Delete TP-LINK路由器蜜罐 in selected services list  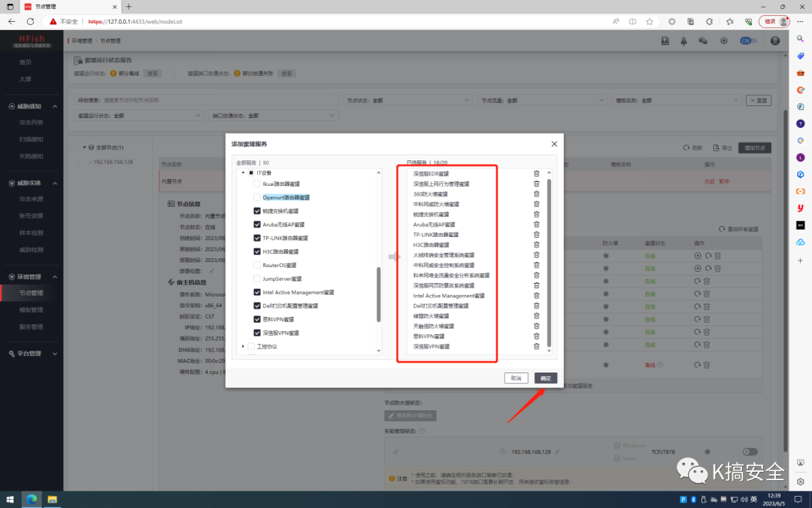[537, 234]
